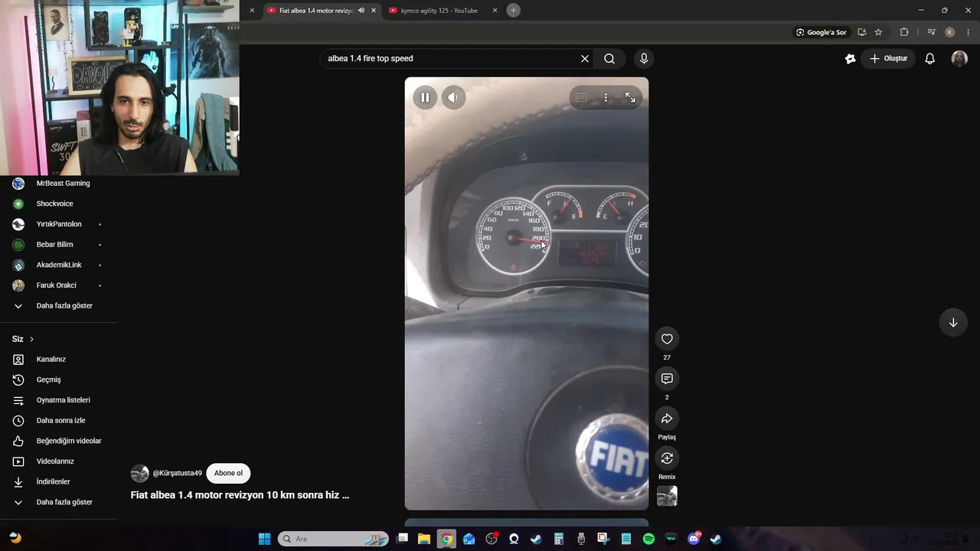
Task: Open File Explorer from the taskbar
Action: [x=424, y=539]
